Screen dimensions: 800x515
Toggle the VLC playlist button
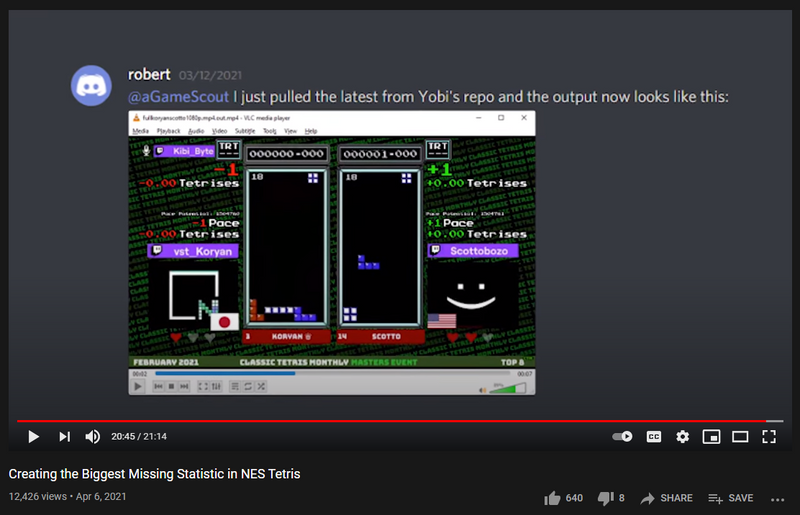[235, 386]
